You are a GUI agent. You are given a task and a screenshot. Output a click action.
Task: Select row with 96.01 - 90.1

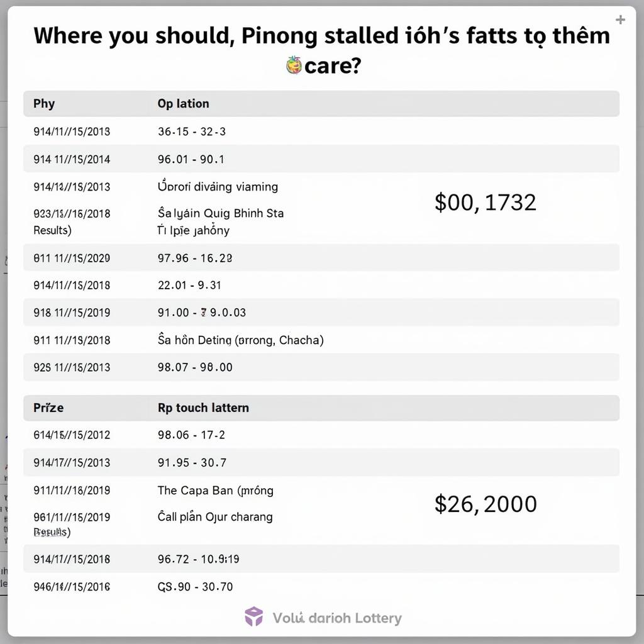tap(321, 159)
